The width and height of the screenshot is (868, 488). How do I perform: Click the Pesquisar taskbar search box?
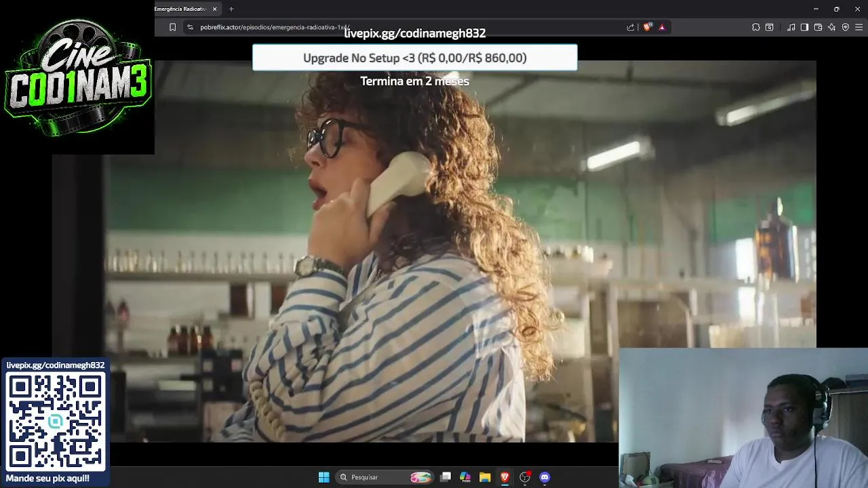tap(384, 477)
